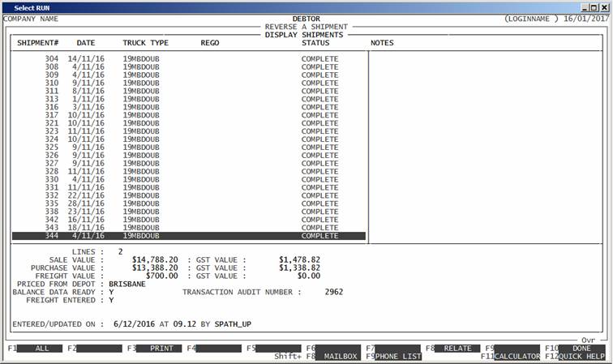This screenshot has width=613, height=364.
Task: Select shipment 325 row
Action: (189, 148)
